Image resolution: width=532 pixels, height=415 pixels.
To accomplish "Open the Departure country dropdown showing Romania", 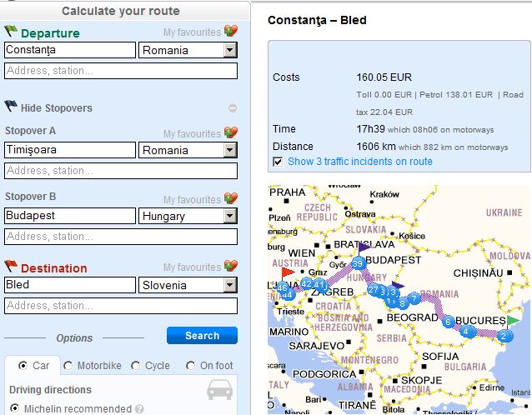I will (x=230, y=51).
